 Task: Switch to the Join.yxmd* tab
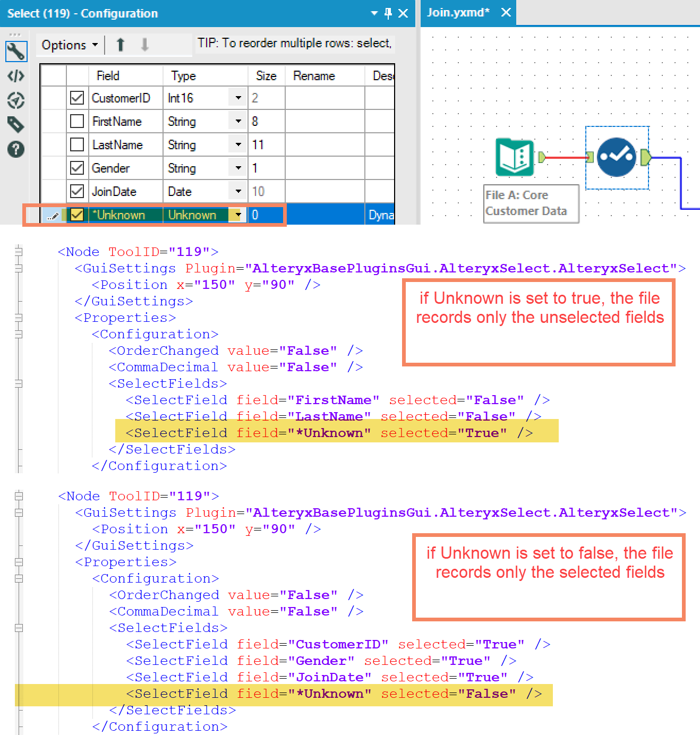point(459,12)
